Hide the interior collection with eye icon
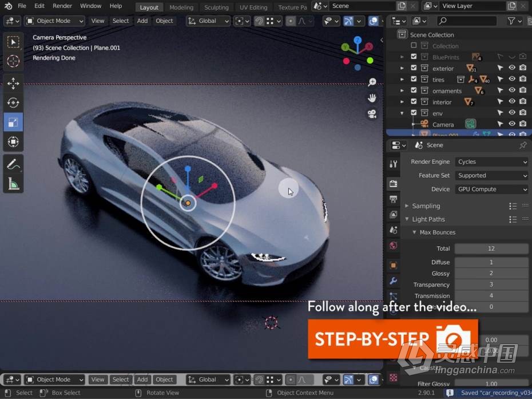 [x=511, y=101]
